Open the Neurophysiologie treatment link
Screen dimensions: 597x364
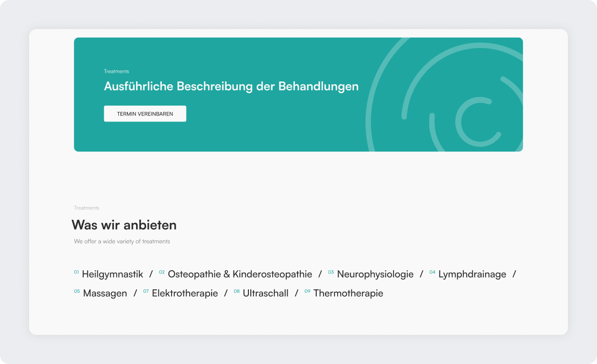(x=374, y=274)
